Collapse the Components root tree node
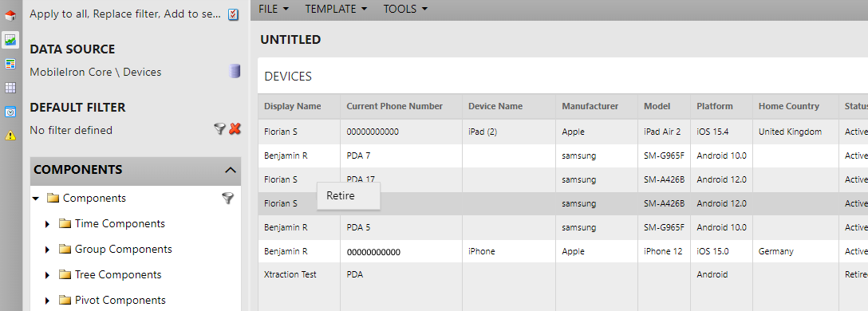Image resolution: width=868 pixels, height=311 pixels. pyautogui.click(x=36, y=198)
